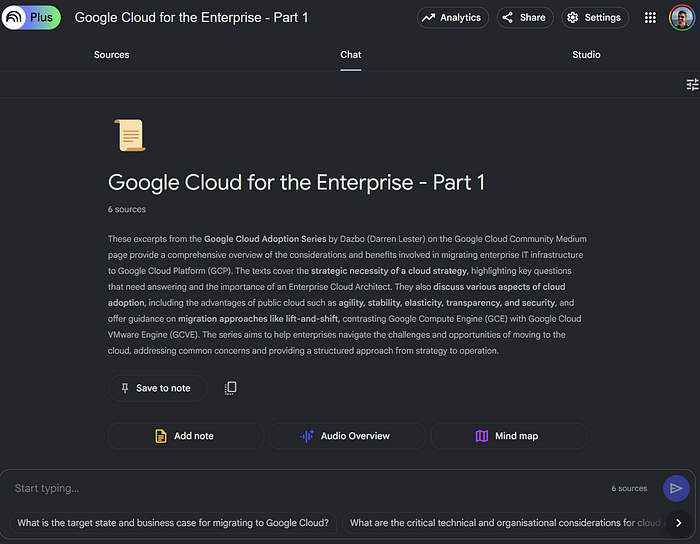700x544 pixels.
Task: Choose the target state and business case suggestion
Action: coord(173,523)
